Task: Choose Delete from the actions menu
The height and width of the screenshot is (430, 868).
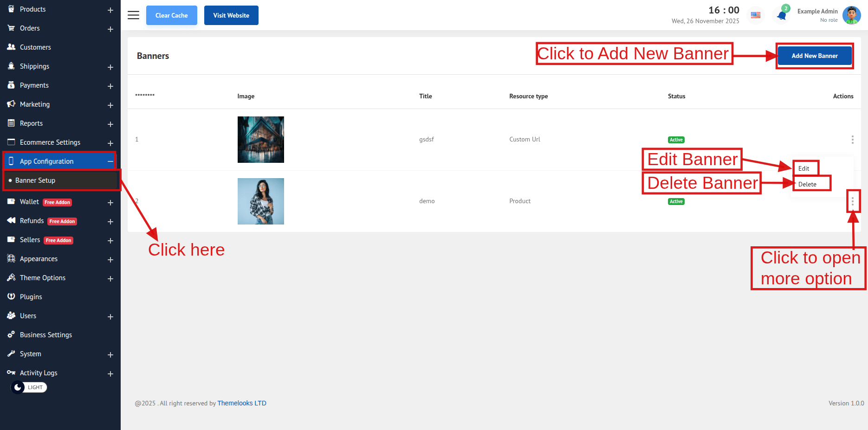Action: [807, 184]
